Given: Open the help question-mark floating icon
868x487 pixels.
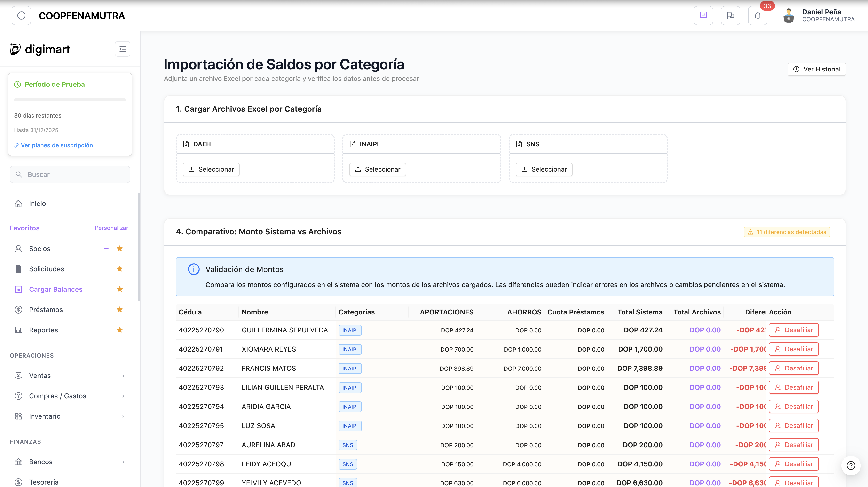Looking at the screenshot, I should (851, 465).
